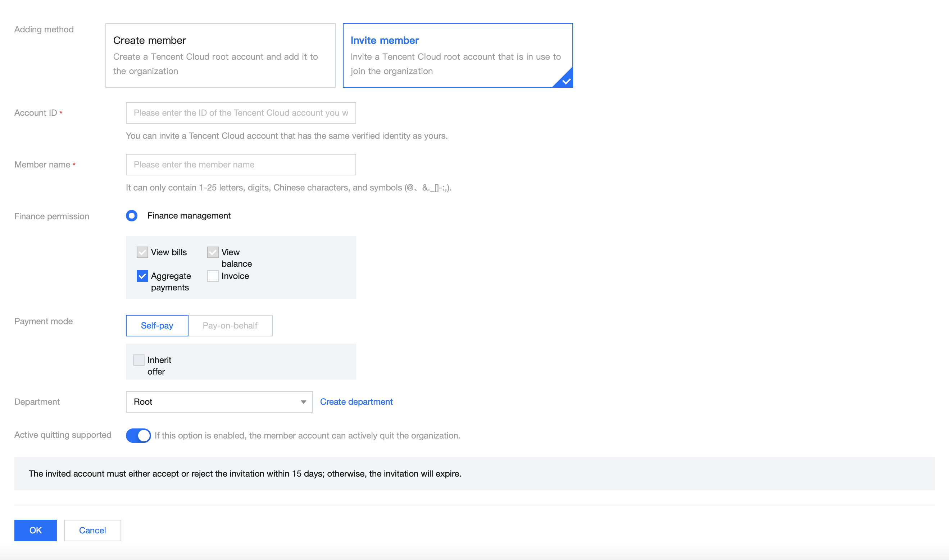Enable the Invoice checkbox
Image resolution: width=949 pixels, height=560 pixels.
click(x=213, y=276)
